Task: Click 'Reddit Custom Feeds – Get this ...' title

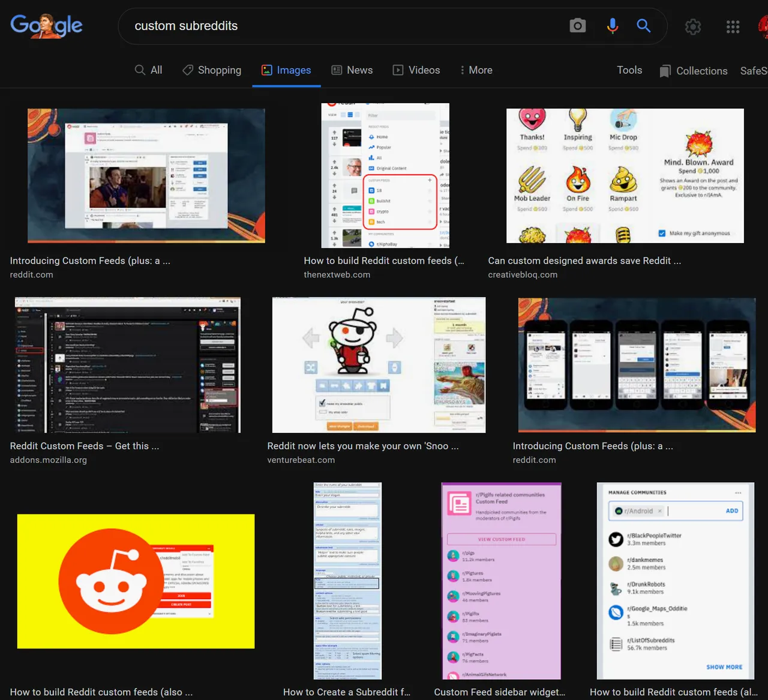Action: pos(85,446)
